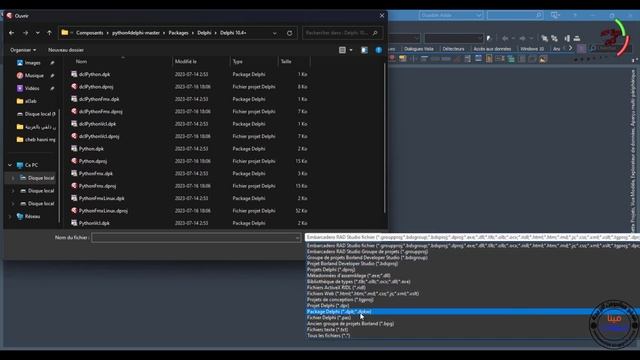Select python4delphi-master in breadcrumb
Viewport: 640px width, 360px height.
pyautogui.click(x=136, y=33)
